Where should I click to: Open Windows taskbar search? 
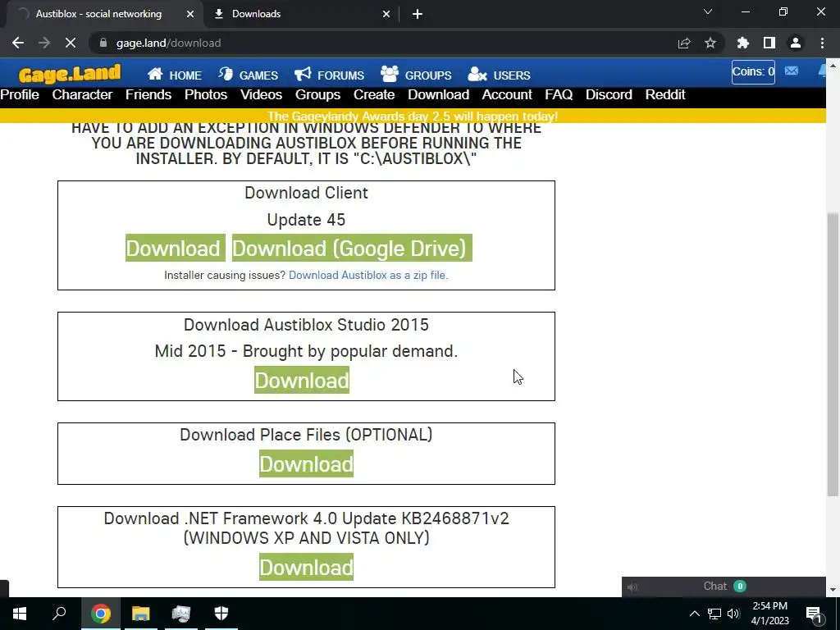59,614
